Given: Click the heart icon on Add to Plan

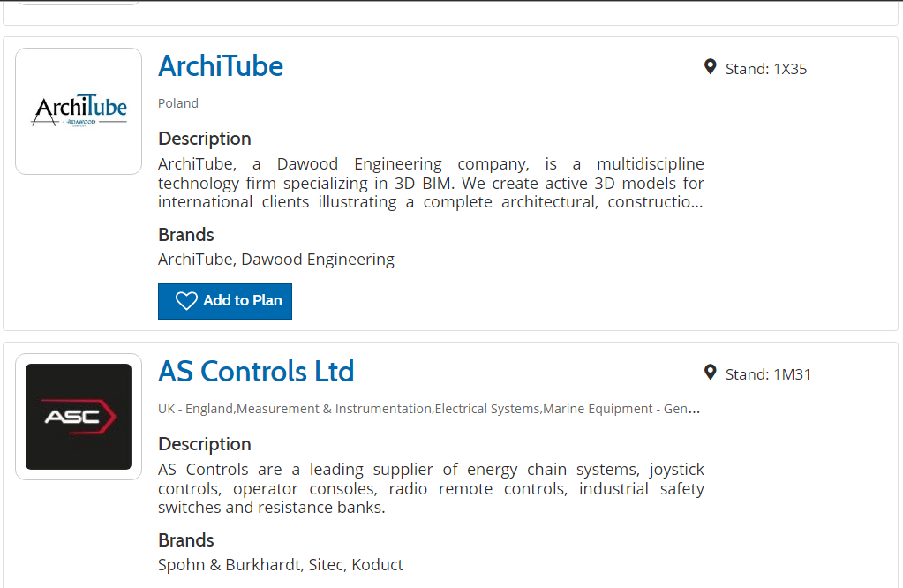Looking at the screenshot, I should pos(186,301).
